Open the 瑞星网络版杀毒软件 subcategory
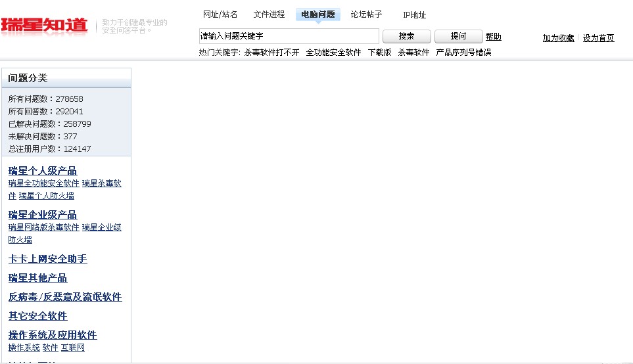The height and width of the screenshot is (364, 633). pyautogui.click(x=43, y=227)
